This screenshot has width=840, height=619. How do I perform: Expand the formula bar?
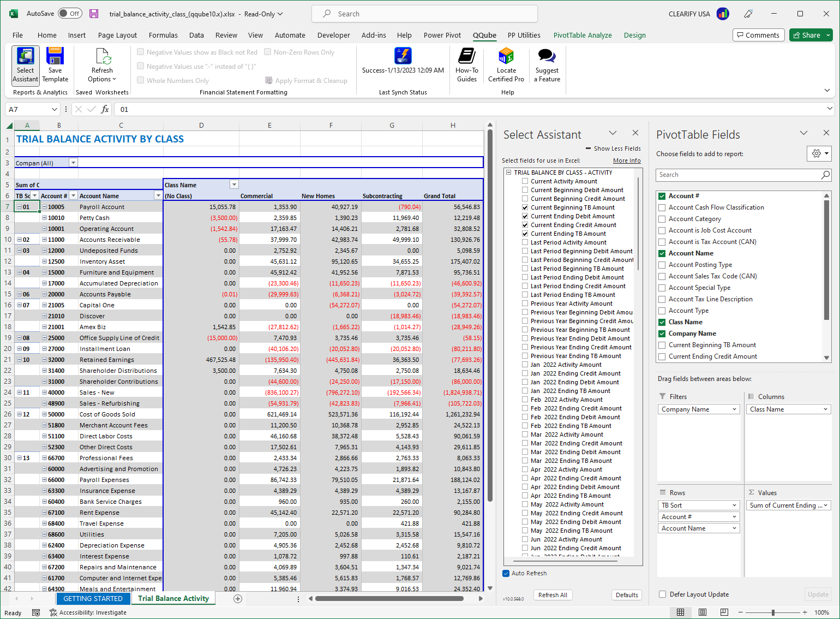[830, 109]
